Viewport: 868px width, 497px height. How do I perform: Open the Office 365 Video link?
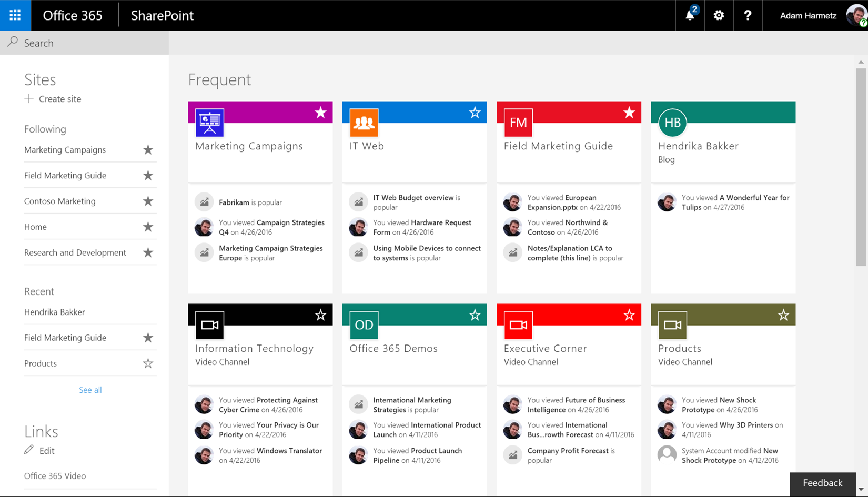tap(55, 475)
